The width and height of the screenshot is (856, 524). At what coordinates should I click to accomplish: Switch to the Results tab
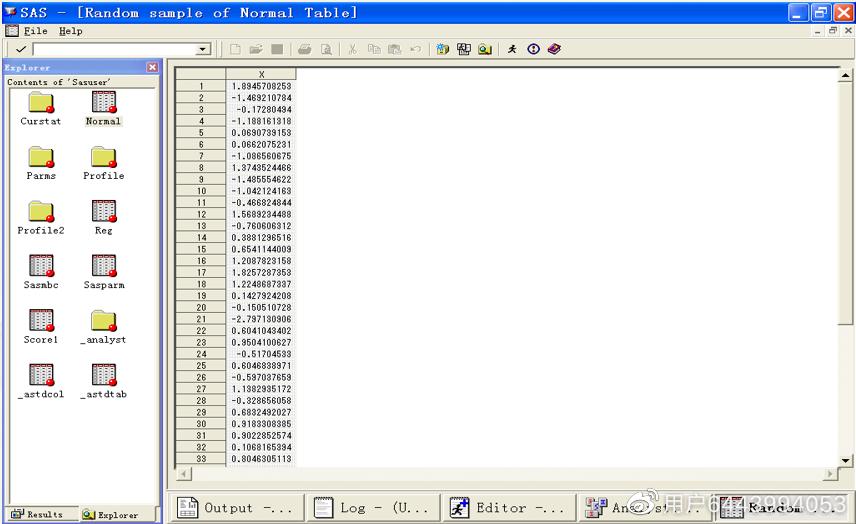coord(38,514)
